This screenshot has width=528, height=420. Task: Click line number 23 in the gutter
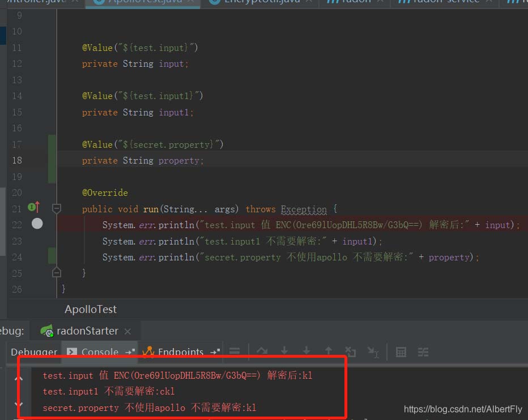coord(17,241)
